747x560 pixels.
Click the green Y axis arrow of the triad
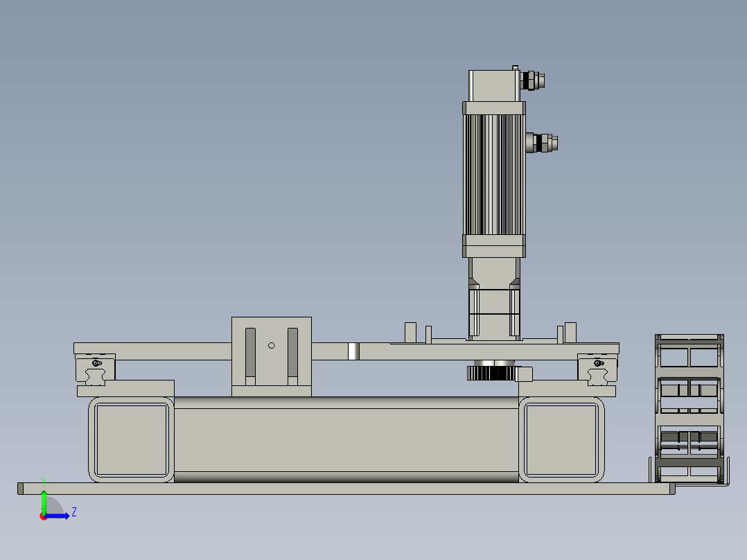[44, 502]
